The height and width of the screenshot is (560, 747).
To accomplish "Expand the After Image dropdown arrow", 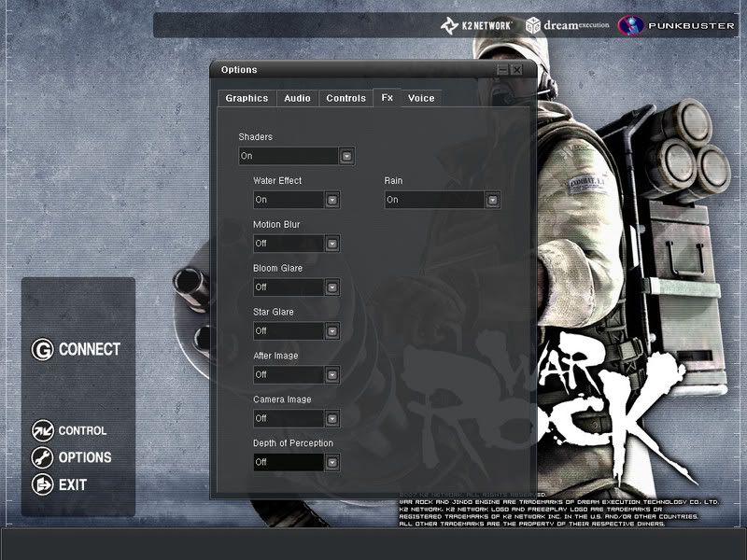I will tap(332, 375).
